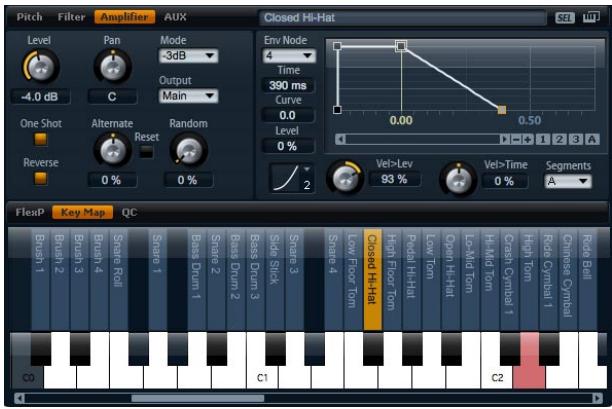612x409 pixels.
Task: Select the Closed Hi-Hat key map slot
Action: [x=372, y=279]
